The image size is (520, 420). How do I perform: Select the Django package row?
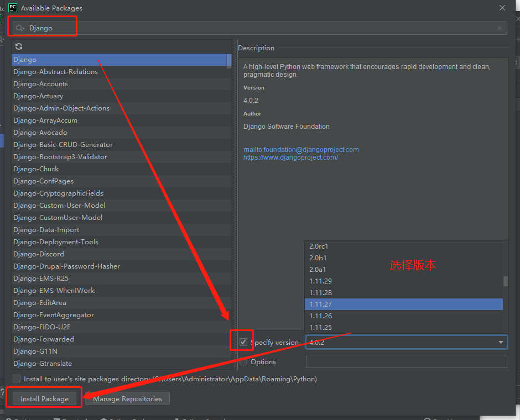click(119, 60)
